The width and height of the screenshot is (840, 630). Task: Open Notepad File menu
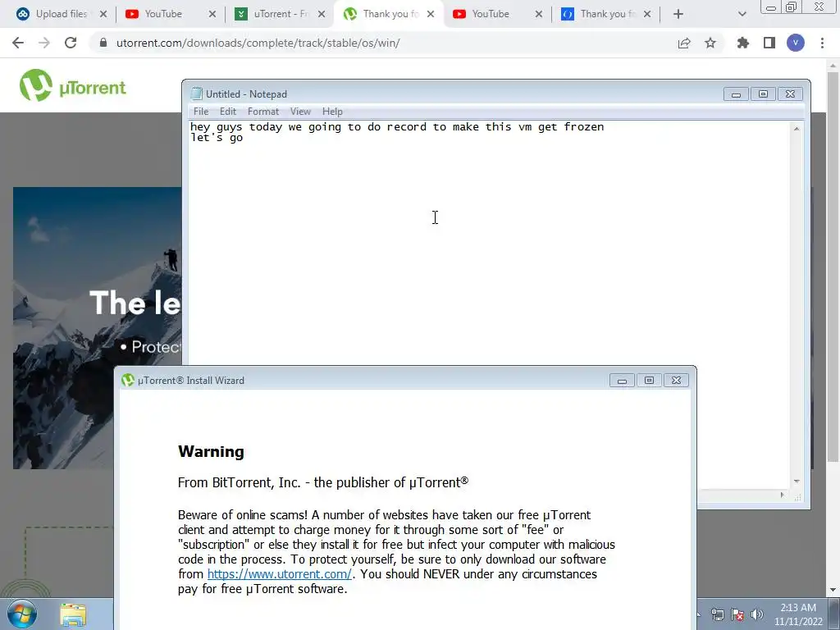point(201,112)
